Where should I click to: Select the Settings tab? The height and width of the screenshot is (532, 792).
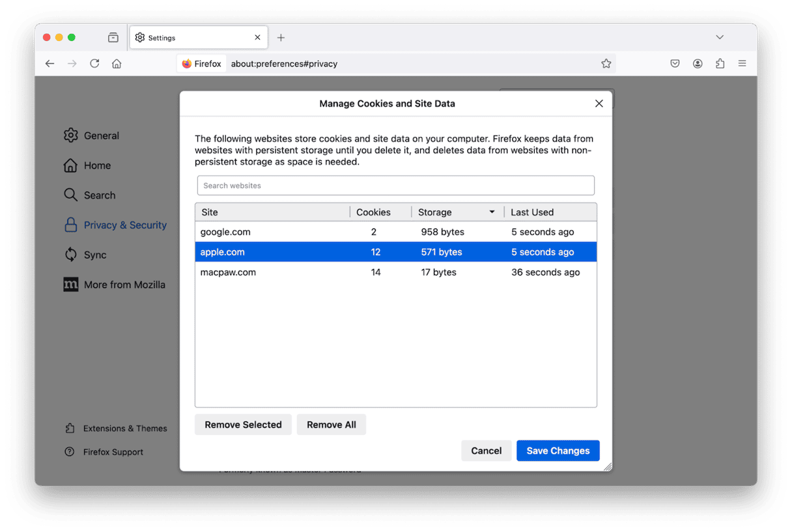[x=198, y=38]
